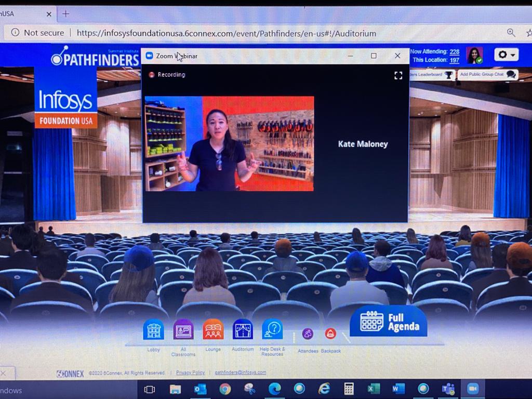Go to All Classrooms icon
This screenshot has height=399, width=532.
[183, 329]
